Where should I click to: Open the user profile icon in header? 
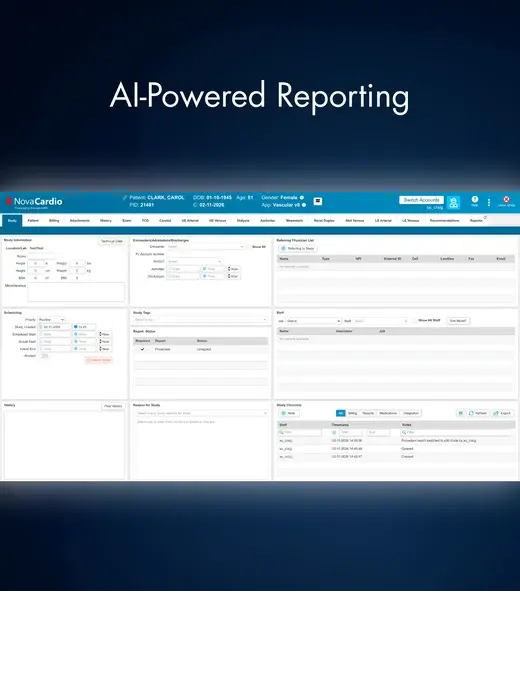453,203
